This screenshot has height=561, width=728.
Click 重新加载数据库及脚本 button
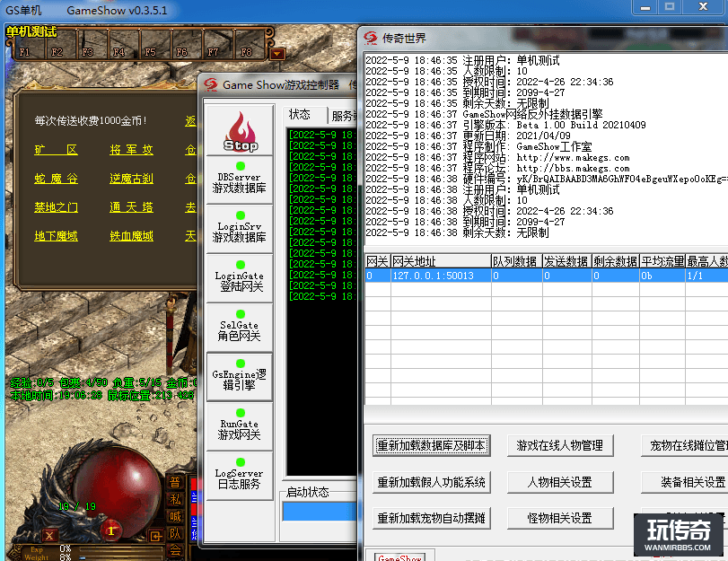coord(431,446)
